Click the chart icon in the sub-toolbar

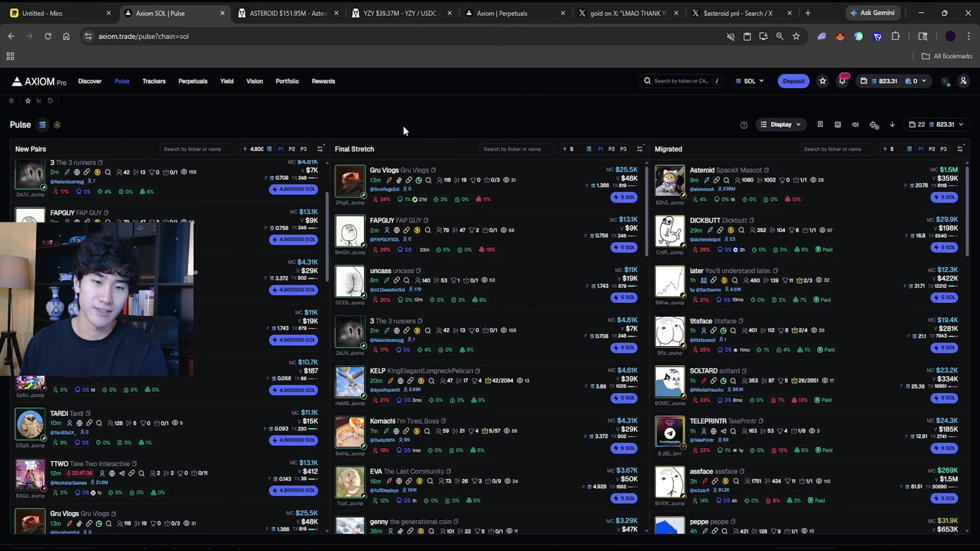tap(39, 101)
